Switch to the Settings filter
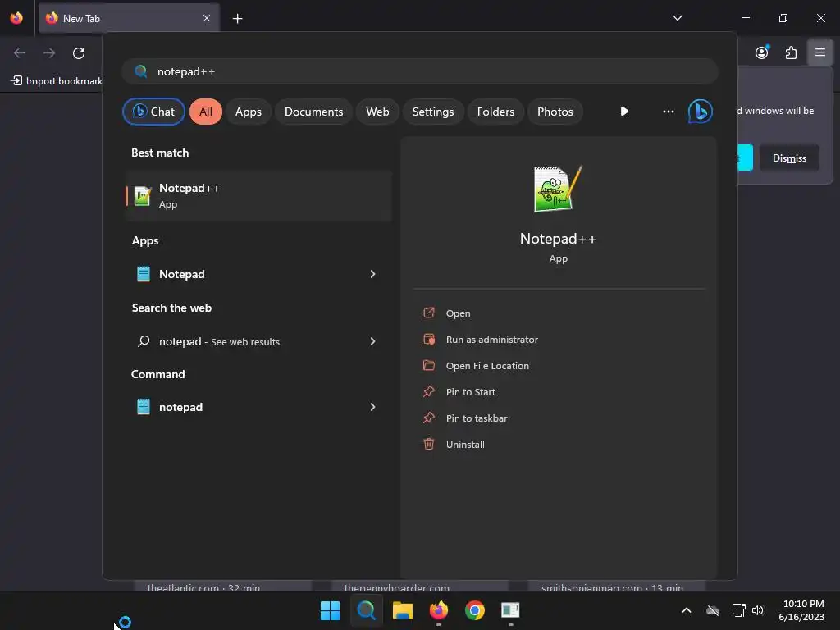 click(x=433, y=112)
